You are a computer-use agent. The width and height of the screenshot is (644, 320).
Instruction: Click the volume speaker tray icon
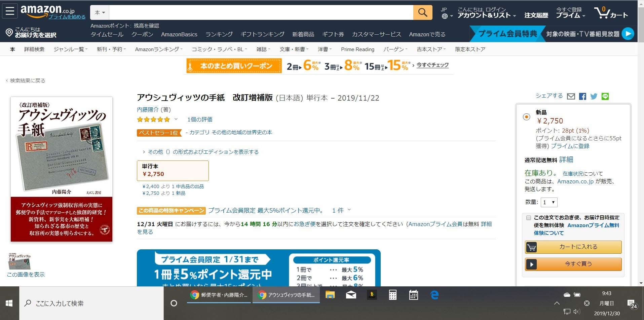pos(577,312)
